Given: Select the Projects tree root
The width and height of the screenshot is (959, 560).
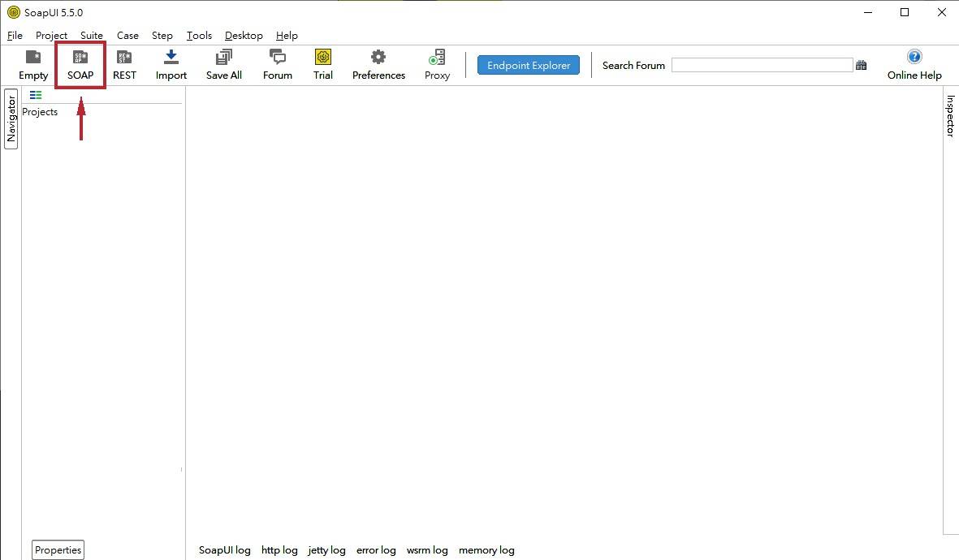Looking at the screenshot, I should click(40, 112).
